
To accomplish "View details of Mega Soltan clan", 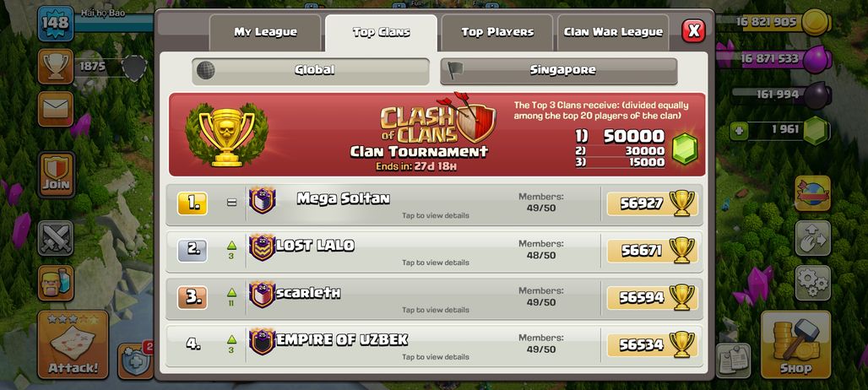I will pos(435,204).
